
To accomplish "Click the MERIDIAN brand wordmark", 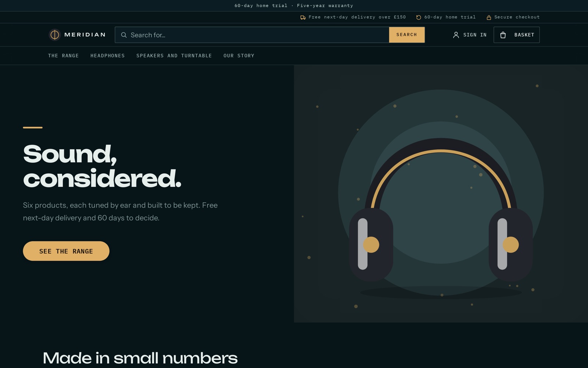I will pos(85,35).
